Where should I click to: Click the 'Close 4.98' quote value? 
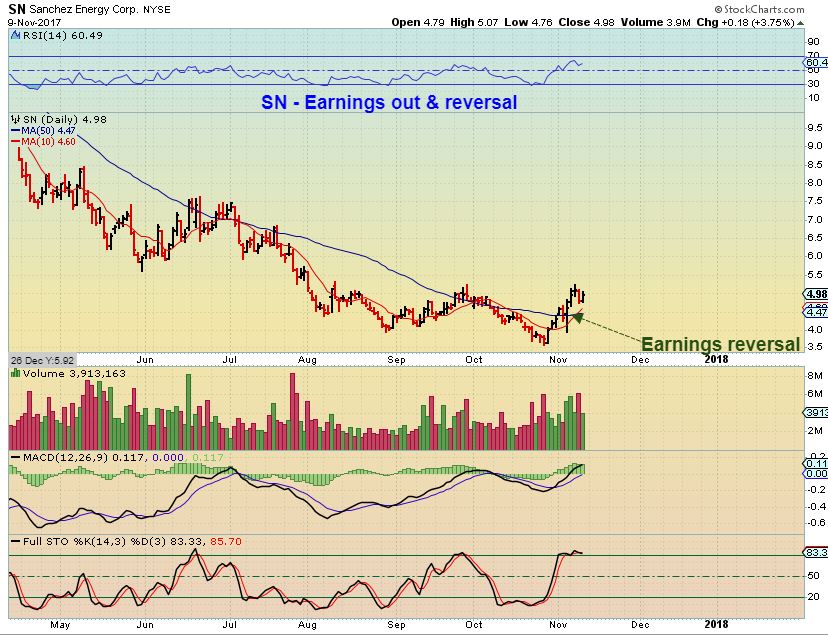click(x=586, y=23)
